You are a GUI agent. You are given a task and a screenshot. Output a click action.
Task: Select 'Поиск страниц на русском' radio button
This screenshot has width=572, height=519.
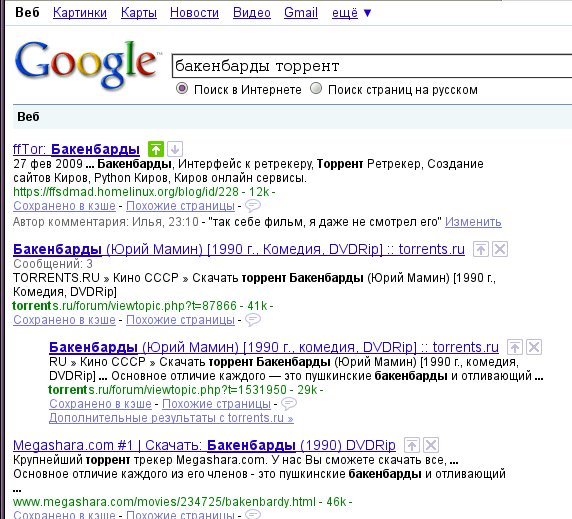(x=316, y=89)
